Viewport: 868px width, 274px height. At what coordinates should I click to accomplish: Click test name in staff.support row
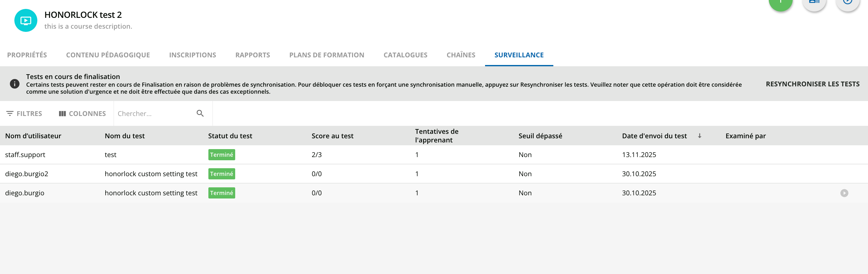[x=110, y=155]
